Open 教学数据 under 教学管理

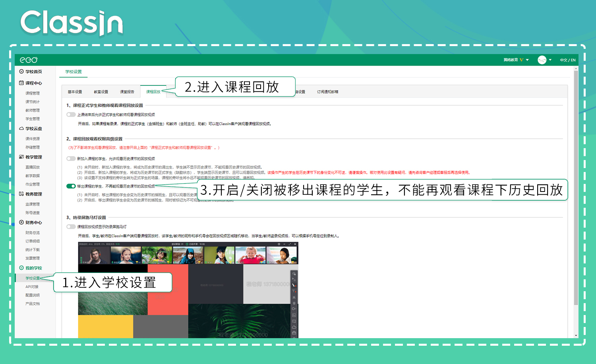pyautogui.click(x=33, y=176)
